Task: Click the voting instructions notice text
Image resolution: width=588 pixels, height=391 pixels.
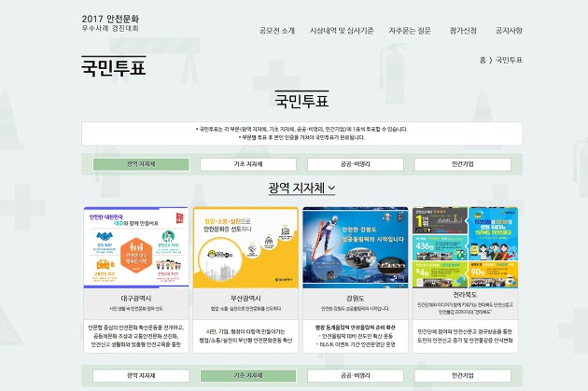Action: pyautogui.click(x=301, y=133)
